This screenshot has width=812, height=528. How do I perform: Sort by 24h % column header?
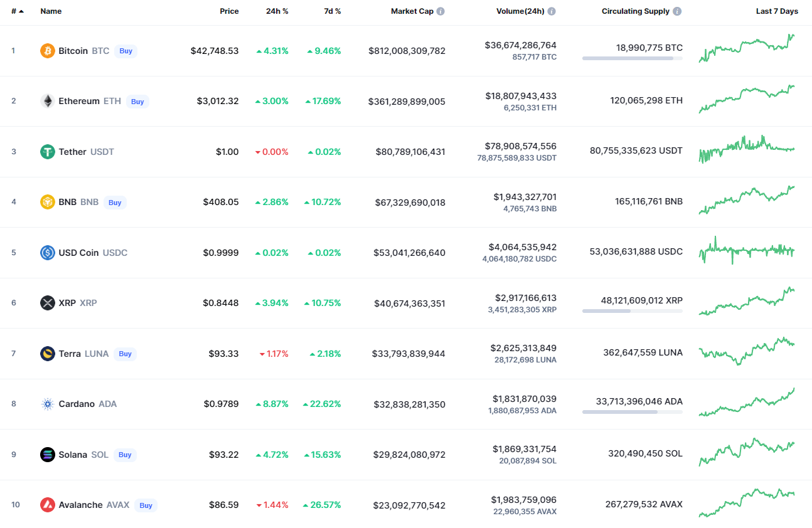click(x=277, y=11)
